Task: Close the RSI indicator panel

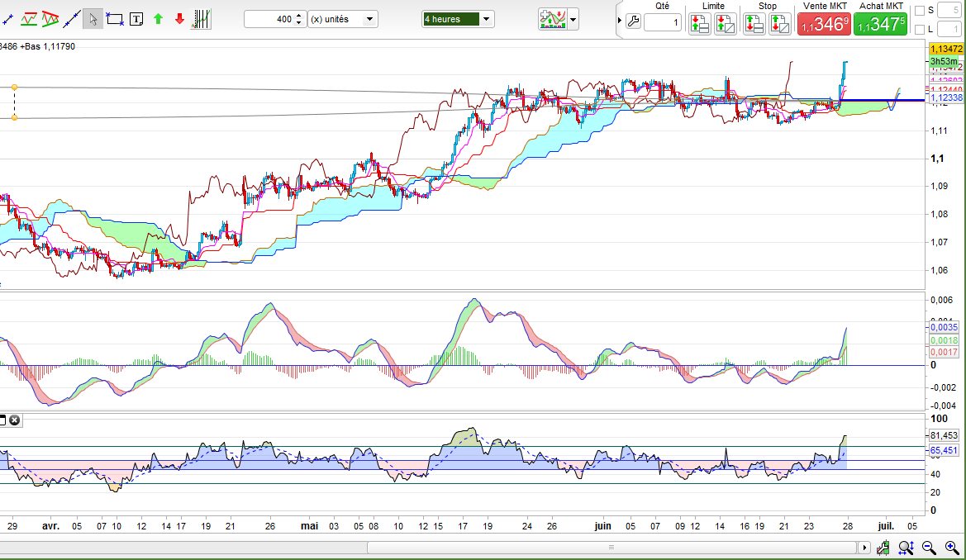Action: click(x=14, y=420)
